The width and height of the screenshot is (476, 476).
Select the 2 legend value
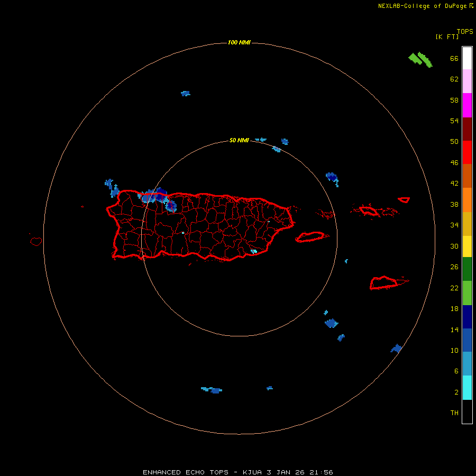(456, 392)
